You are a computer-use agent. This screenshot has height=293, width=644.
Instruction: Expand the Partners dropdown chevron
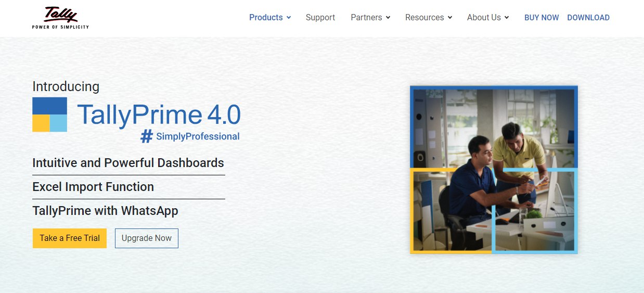[388, 18]
